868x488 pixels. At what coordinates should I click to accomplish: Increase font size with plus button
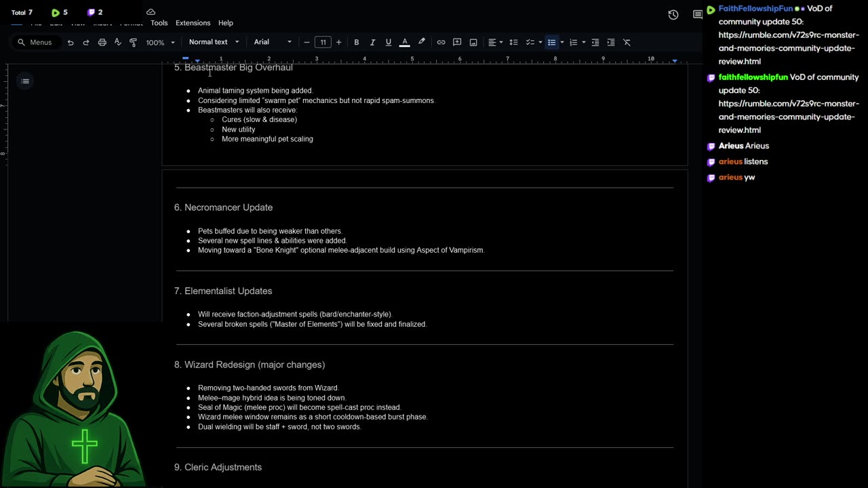[x=339, y=42]
